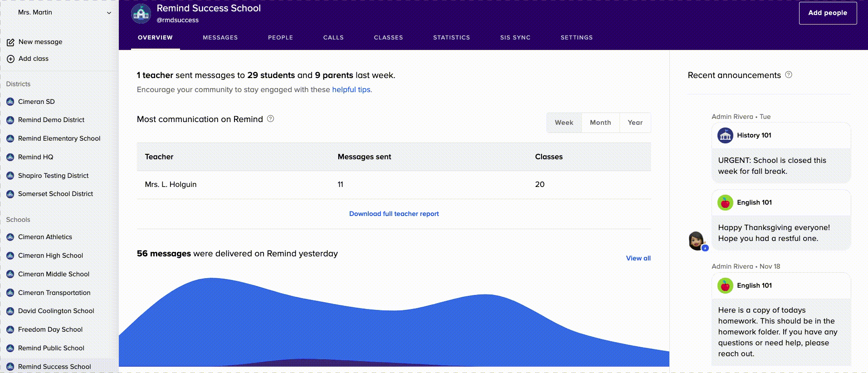Click the Remind Public School icon
This screenshot has height=373, width=868.
[10, 348]
